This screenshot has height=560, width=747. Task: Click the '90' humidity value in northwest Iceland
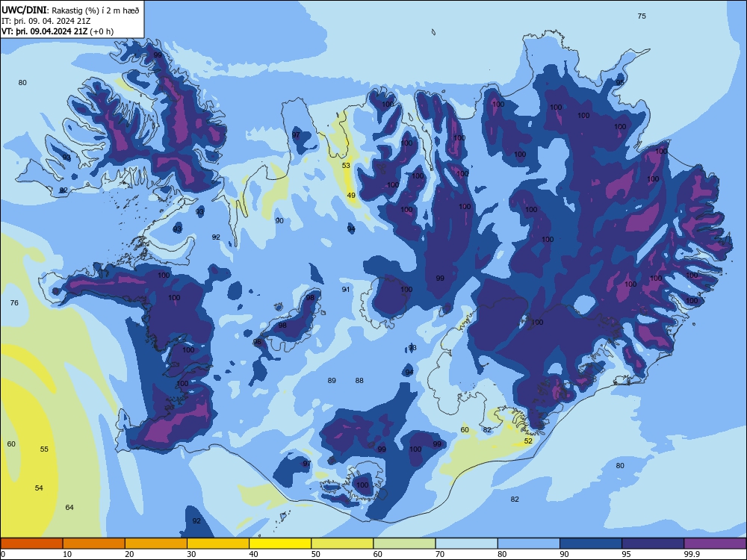click(x=279, y=220)
